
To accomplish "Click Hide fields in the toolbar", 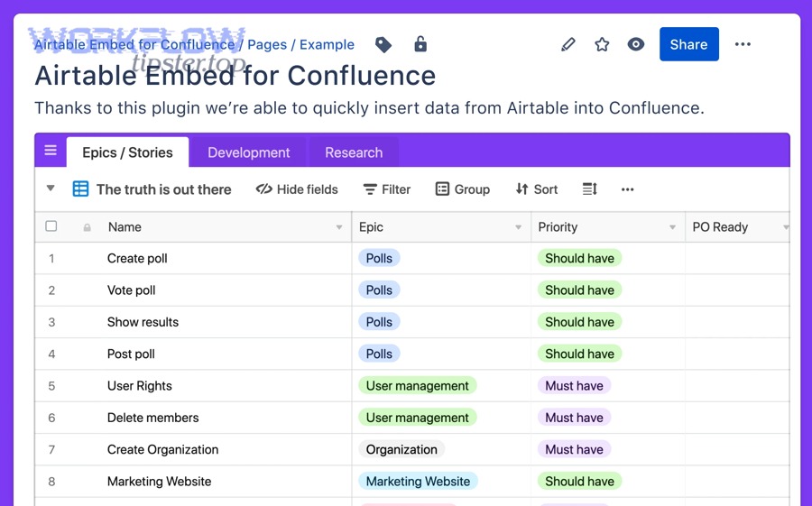I will point(297,189).
